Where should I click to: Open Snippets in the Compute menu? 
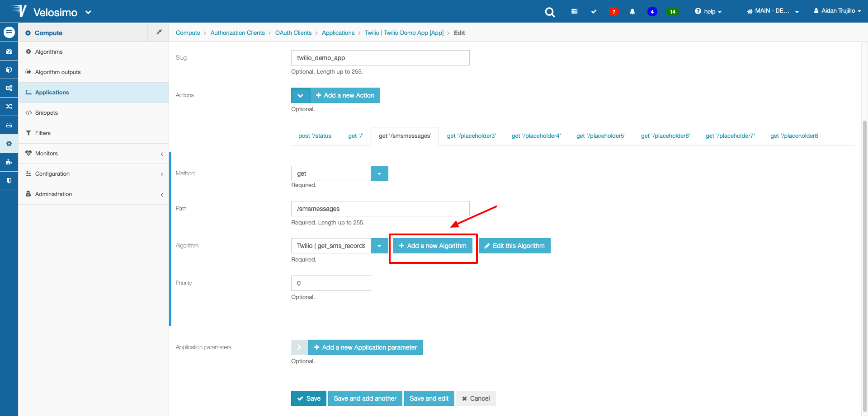[94, 113]
